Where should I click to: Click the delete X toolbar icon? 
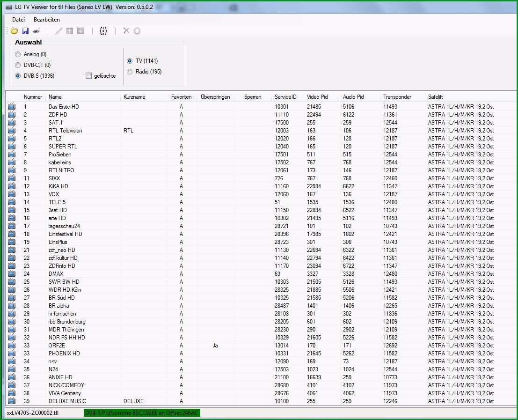point(126,31)
